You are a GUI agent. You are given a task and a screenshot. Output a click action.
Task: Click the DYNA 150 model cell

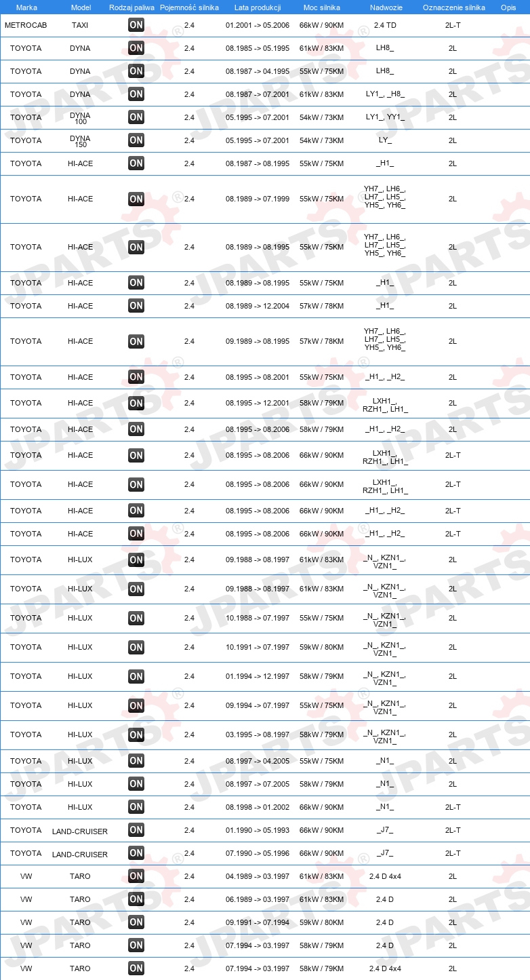[80, 141]
